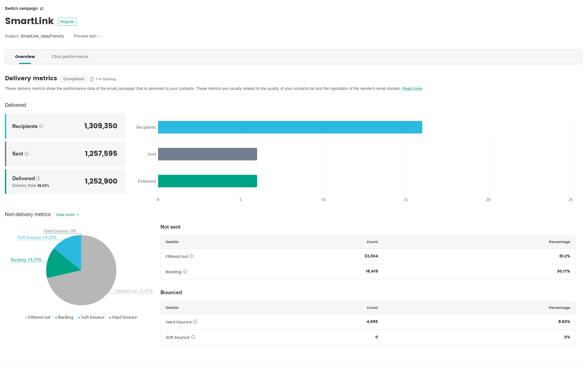This screenshot has height=370, width=588.
Task: Switch to Click performance tab
Action: (x=70, y=57)
